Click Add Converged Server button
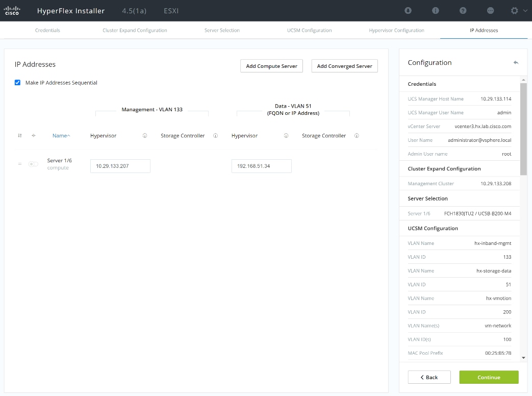The image size is (532, 396). [344, 66]
